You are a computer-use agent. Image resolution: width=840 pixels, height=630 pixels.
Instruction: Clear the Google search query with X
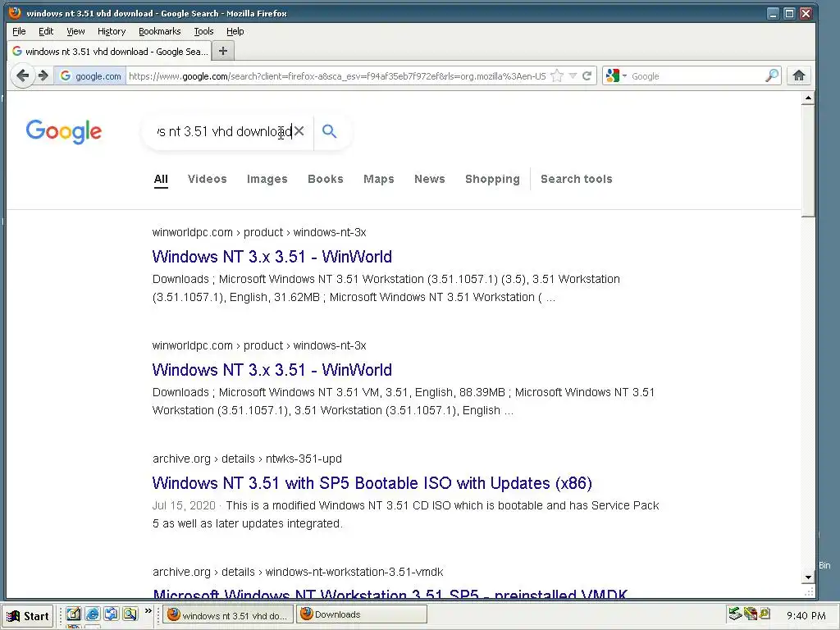[x=299, y=131]
